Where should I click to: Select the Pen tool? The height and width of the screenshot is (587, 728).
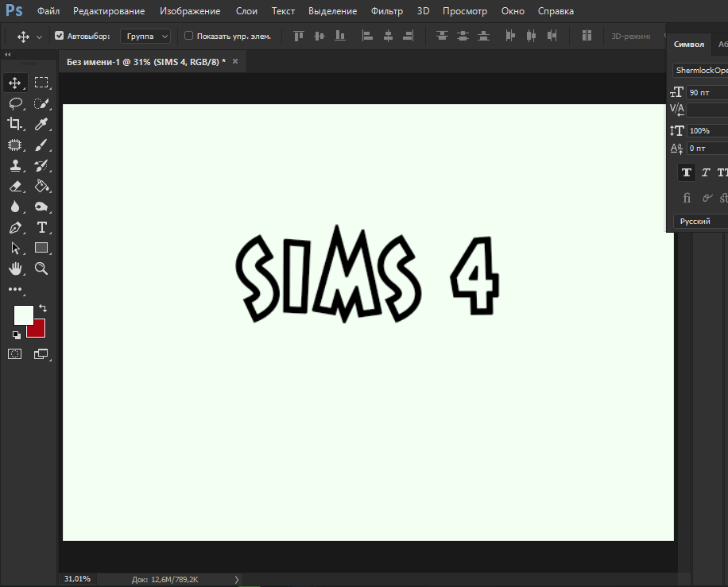(15, 227)
